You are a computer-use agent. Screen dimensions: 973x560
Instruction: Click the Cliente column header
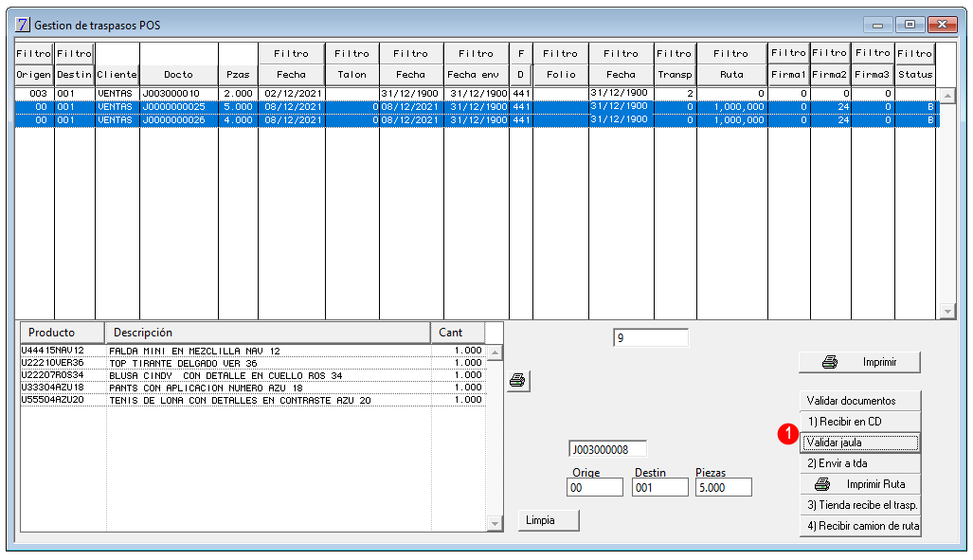pyautogui.click(x=117, y=75)
